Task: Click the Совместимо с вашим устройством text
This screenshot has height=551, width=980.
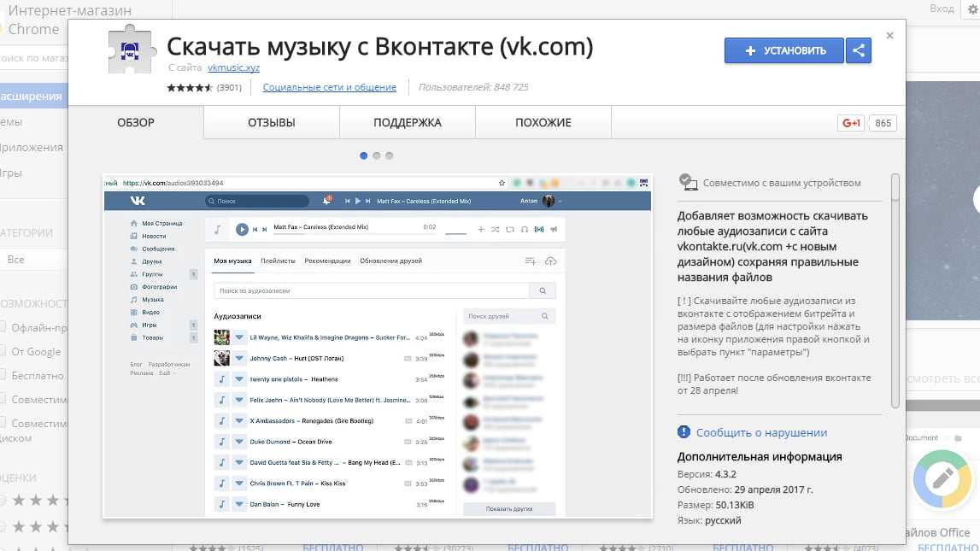Action: click(x=782, y=183)
